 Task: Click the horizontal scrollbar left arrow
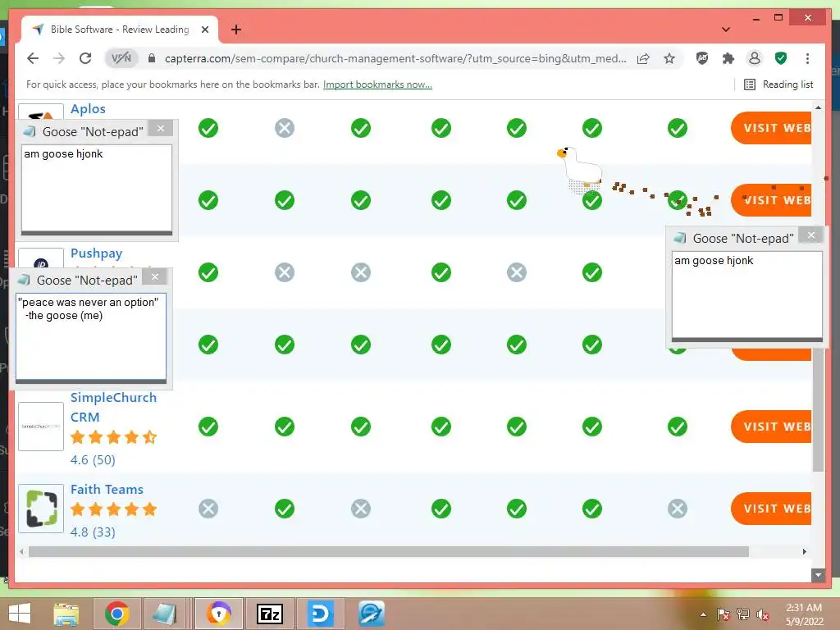(x=21, y=552)
